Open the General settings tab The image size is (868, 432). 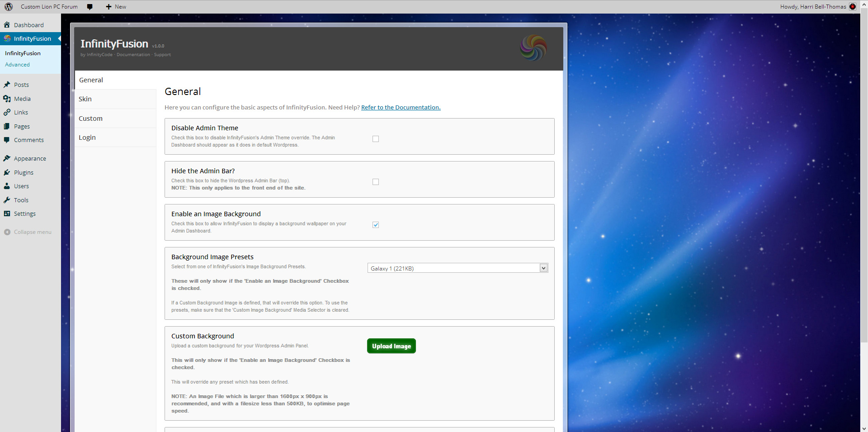click(115, 80)
